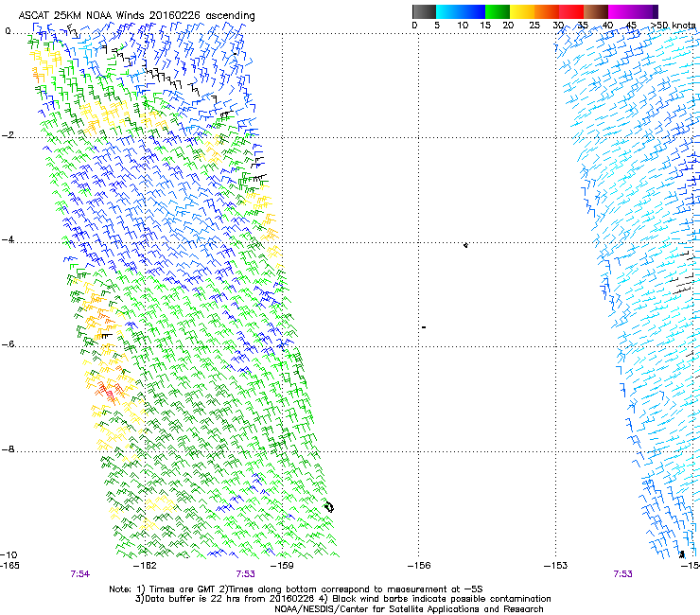Click the gray 0–5 knots legend swatch

(x=424, y=11)
